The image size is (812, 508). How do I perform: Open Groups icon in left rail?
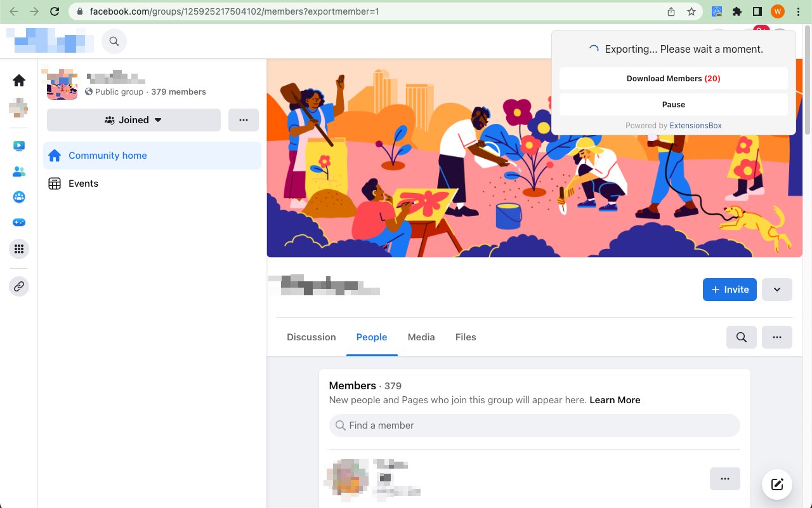(19, 197)
